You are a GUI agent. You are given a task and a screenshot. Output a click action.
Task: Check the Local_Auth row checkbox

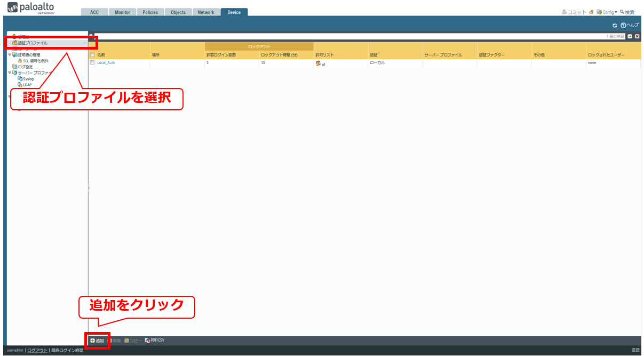pyautogui.click(x=92, y=63)
